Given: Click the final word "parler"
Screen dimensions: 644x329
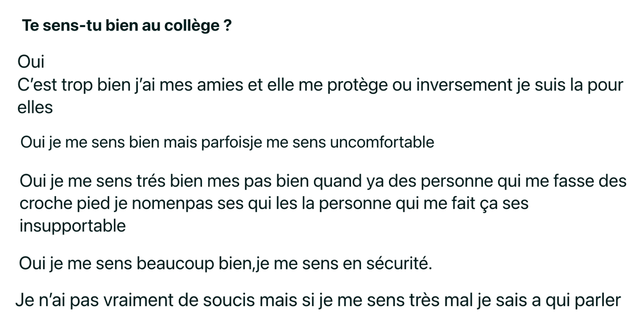Looking at the screenshot, I should point(597,301).
